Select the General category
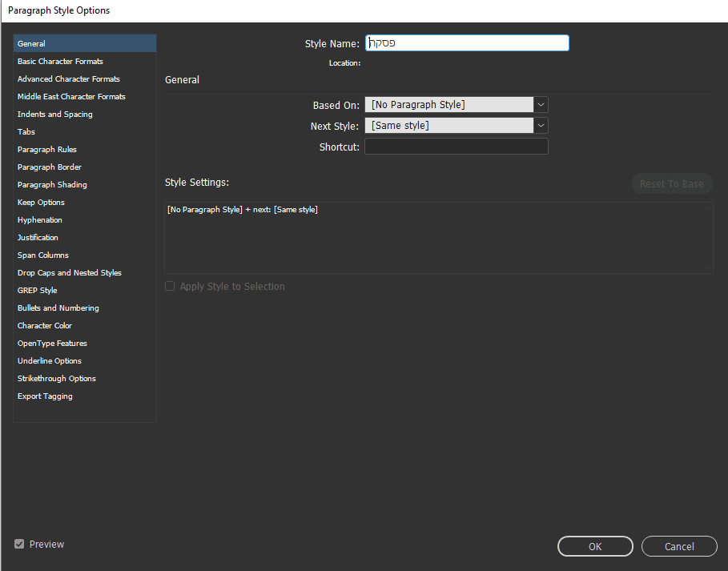 (85, 43)
